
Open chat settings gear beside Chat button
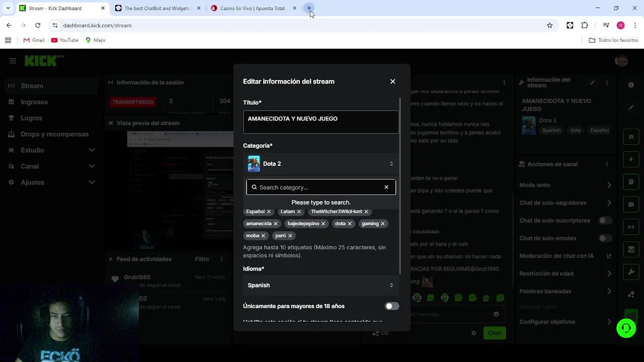pyautogui.click(x=473, y=333)
